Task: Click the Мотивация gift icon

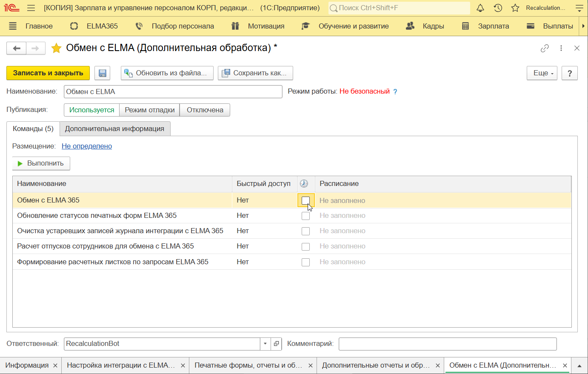Action: (x=235, y=26)
